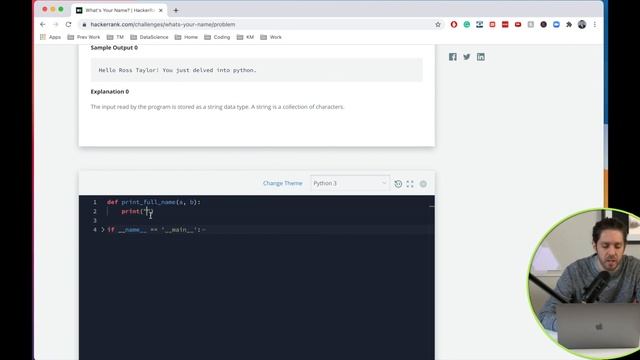
Task: Click the blue Zoom extension icon
Action: coord(556,24)
